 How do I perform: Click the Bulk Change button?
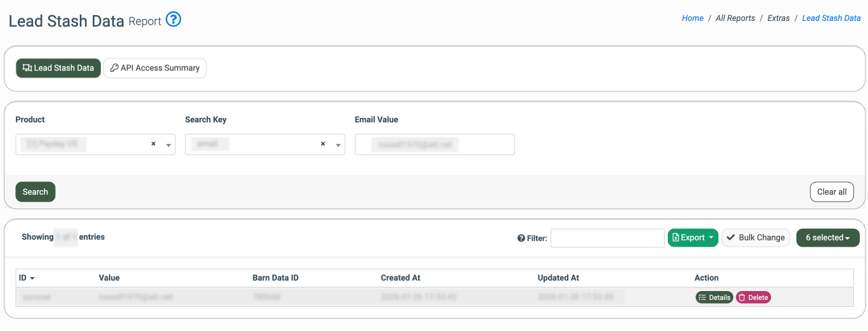tap(755, 238)
